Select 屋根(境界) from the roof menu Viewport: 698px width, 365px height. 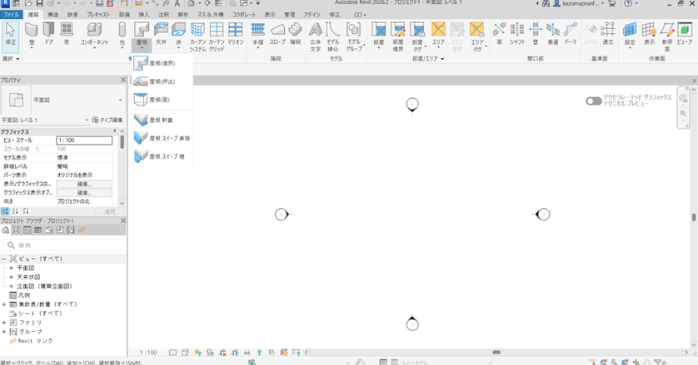(x=162, y=63)
